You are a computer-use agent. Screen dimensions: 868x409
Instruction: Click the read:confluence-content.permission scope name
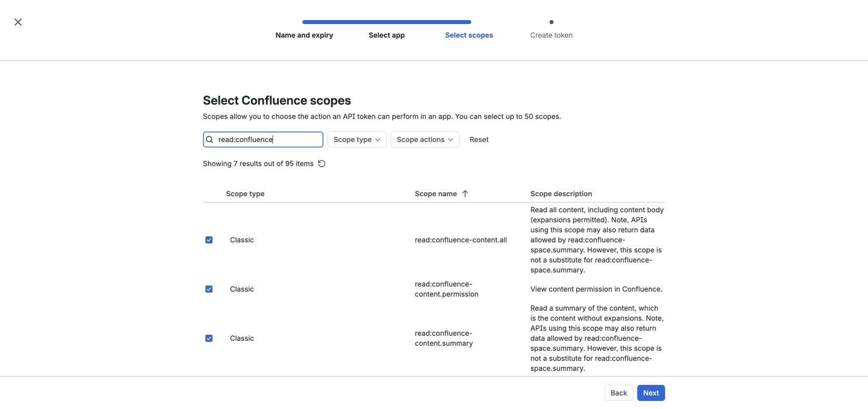coord(447,289)
